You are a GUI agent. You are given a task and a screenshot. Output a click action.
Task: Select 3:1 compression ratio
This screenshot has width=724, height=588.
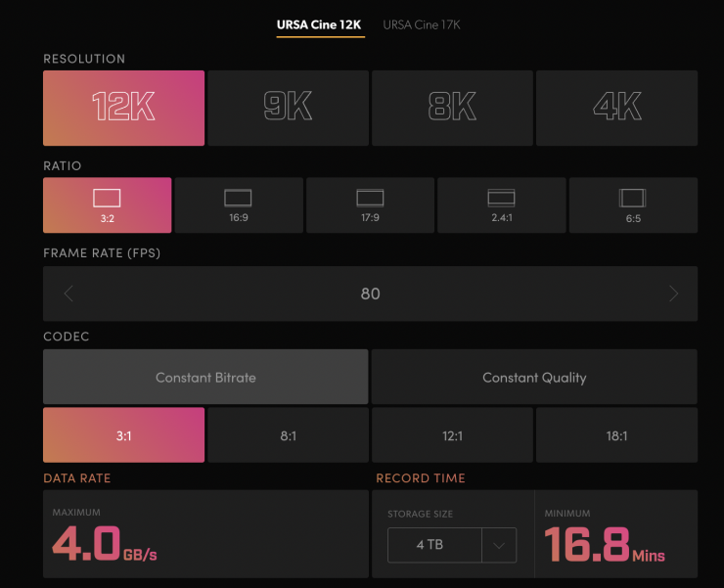[x=123, y=435]
